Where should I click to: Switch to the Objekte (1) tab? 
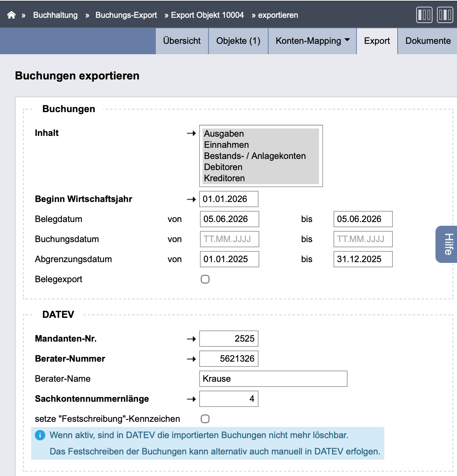pos(239,41)
